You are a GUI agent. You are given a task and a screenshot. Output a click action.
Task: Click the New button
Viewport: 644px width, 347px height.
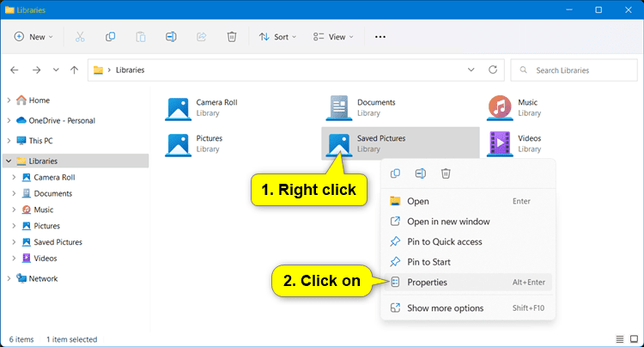tap(33, 37)
